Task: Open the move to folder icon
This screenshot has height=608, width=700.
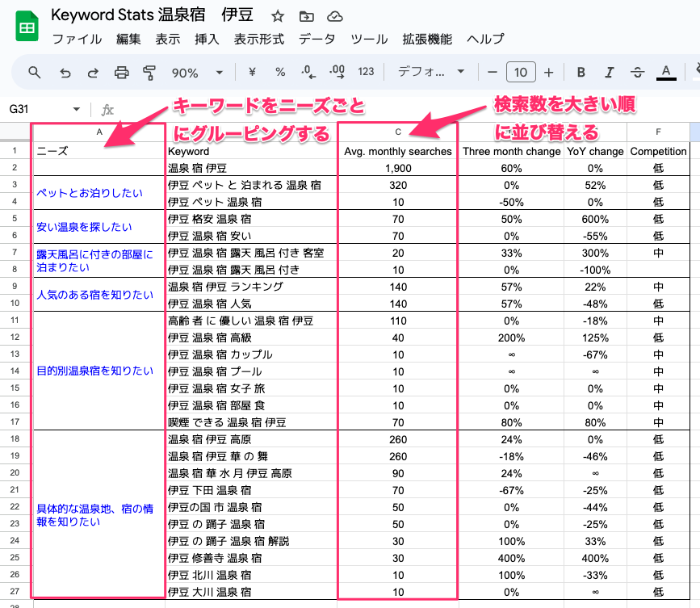Action: click(306, 16)
